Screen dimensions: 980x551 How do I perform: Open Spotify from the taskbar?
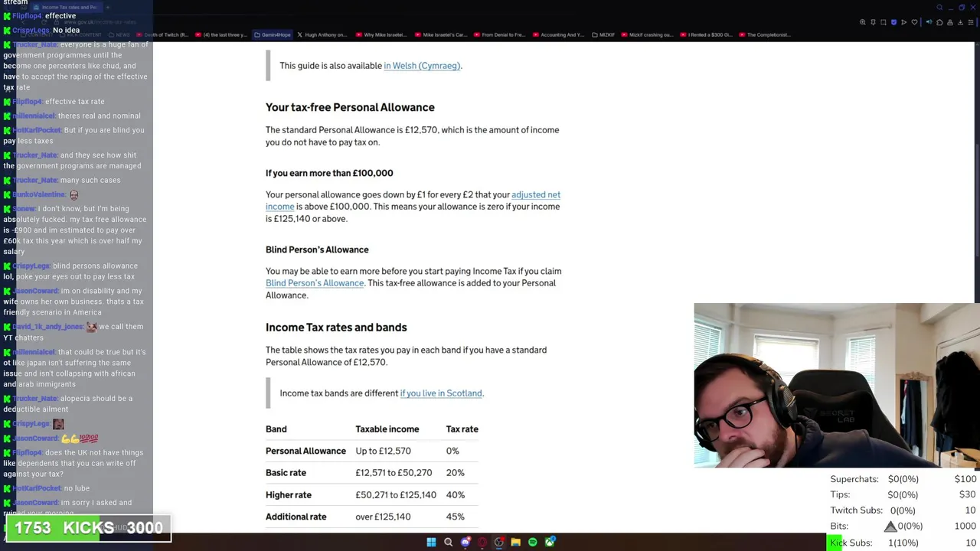(x=533, y=543)
